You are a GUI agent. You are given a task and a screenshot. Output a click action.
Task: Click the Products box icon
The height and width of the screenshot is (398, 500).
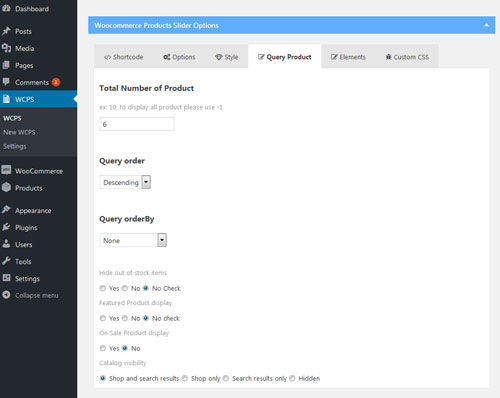click(6, 187)
